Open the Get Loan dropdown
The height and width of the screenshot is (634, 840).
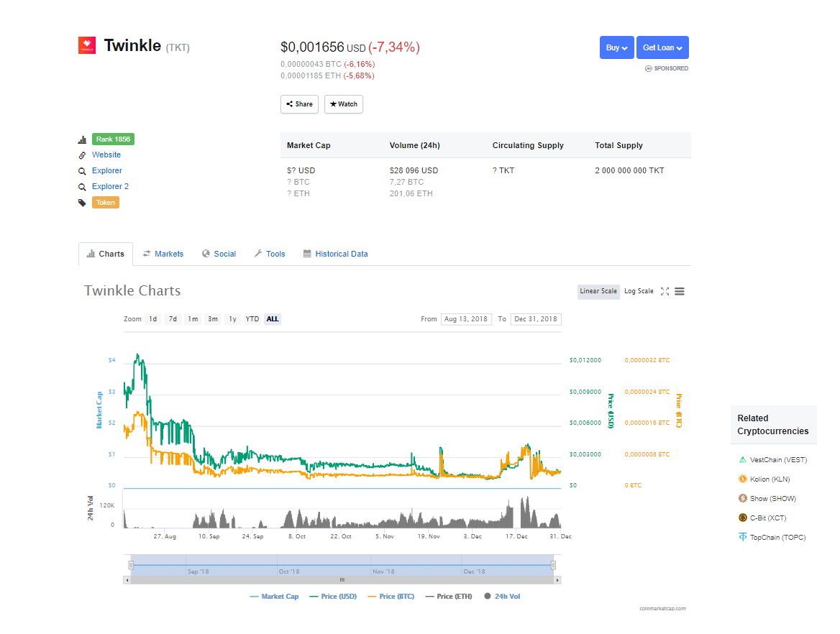(x=662, y=47)
